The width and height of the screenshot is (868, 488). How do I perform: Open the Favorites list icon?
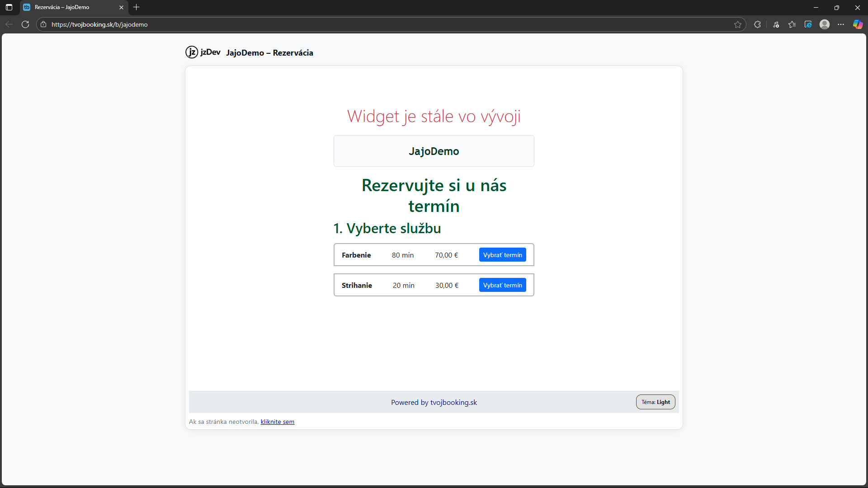point(792,24)
